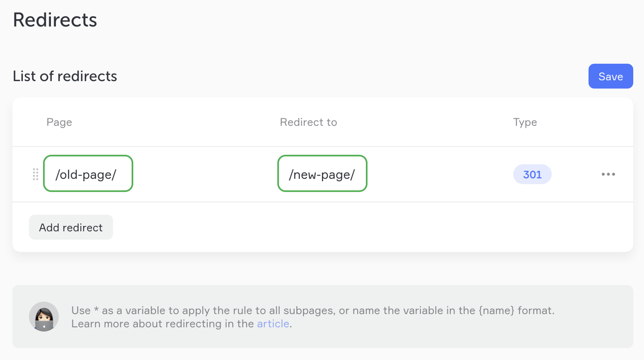Click the Page column header

coord(59,122)
